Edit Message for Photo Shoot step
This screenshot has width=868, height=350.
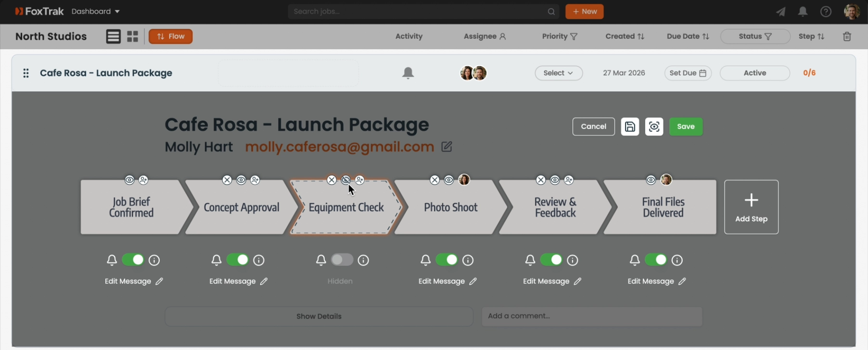coord(447,281)
